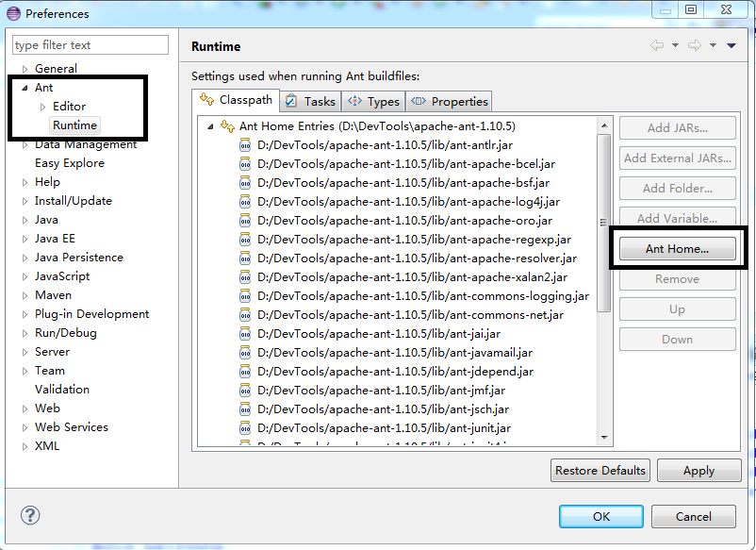Click the classpath list scroll-up arrow
The width and height of the screenshot is (756, 550).
pos(604,125)
